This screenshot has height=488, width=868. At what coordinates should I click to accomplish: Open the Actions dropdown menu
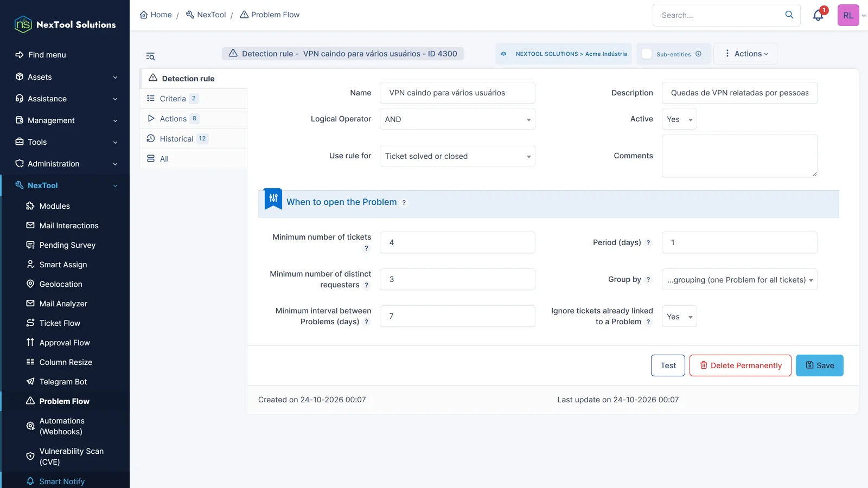(x=745, y=54)
